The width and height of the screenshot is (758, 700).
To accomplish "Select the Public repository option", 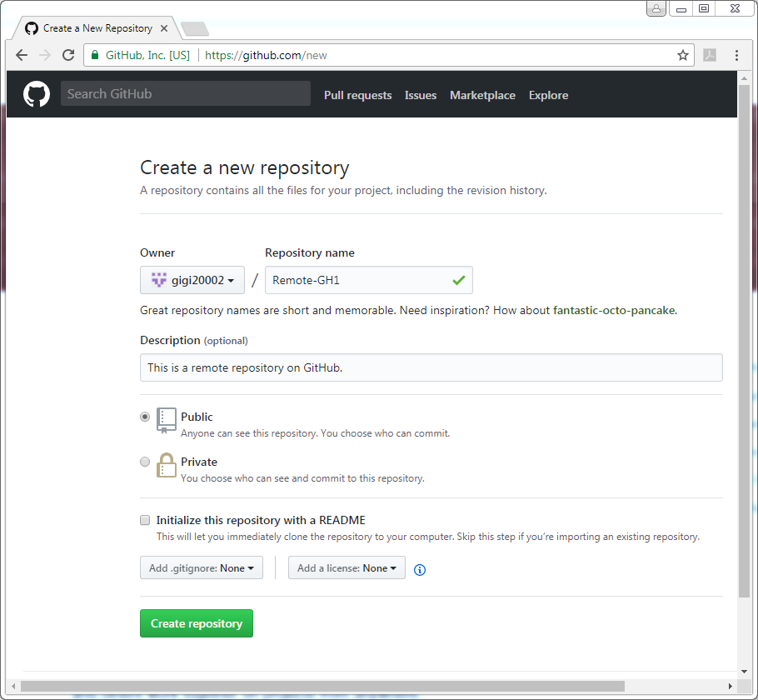I will pos(145,417).
